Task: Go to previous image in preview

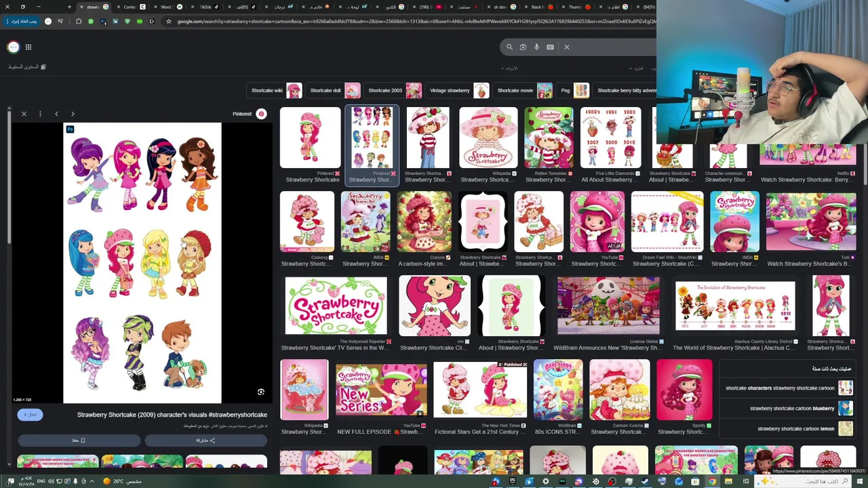Action: [56, 114]
